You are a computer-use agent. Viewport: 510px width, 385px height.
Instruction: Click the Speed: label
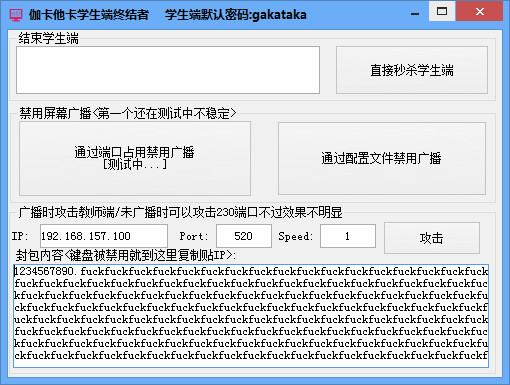[x=295, y=236]
